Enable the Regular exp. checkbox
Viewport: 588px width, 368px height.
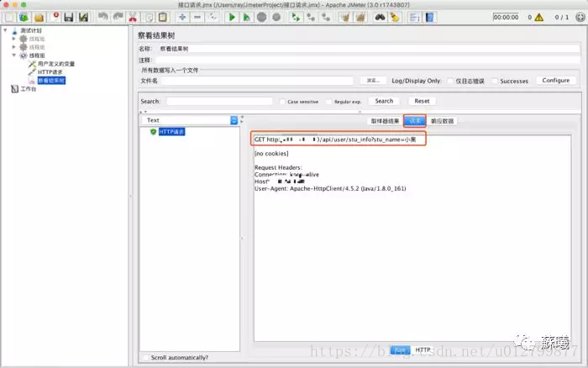pos(329,102)
